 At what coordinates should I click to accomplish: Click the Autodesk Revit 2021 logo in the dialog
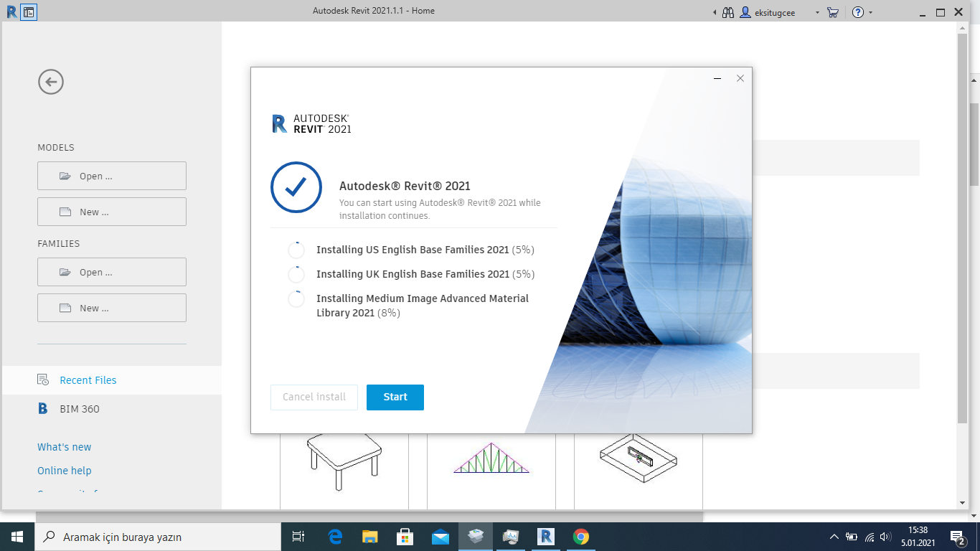pos(311,124)
